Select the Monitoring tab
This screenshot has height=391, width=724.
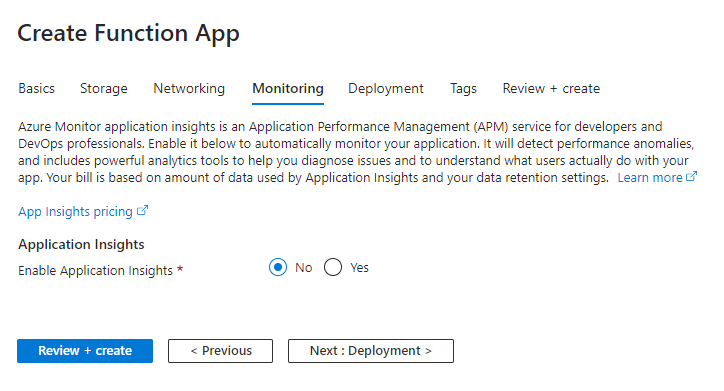click(x=288, y=88)
